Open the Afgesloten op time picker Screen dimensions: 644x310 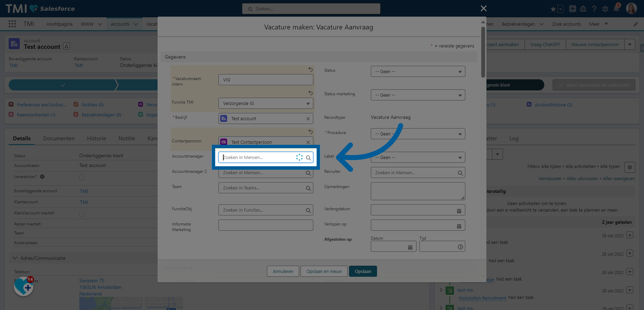[x=460, y=247]
